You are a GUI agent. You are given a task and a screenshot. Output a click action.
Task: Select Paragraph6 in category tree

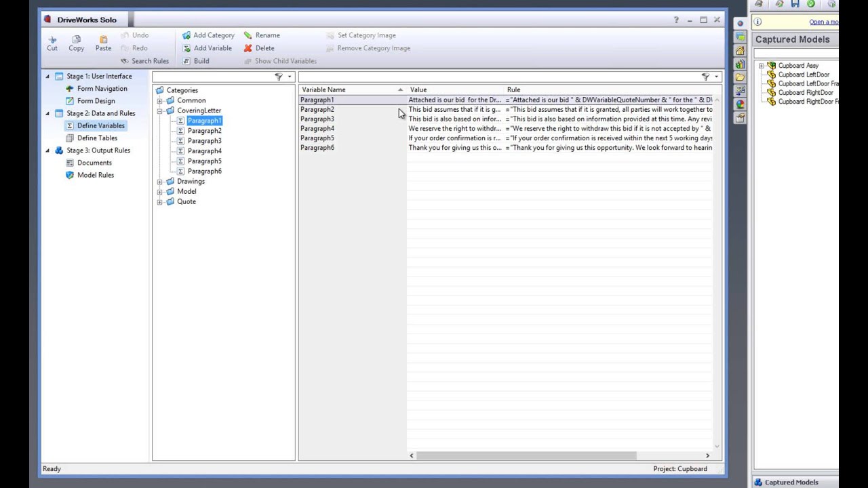tap(204, 171)
